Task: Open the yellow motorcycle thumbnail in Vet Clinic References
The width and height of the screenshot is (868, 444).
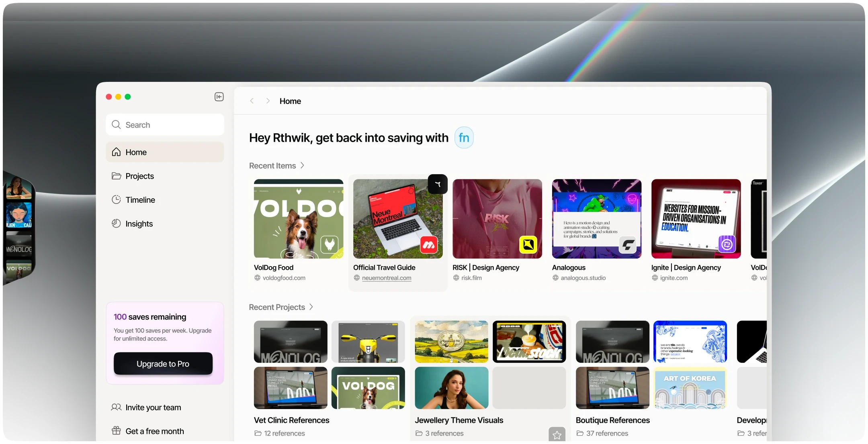Action: pos(368,342)
